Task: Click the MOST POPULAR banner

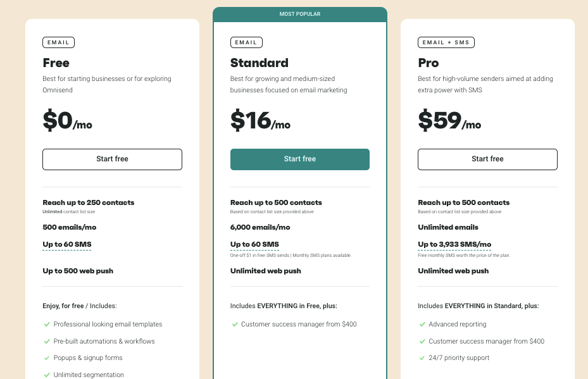Action: 300,13
